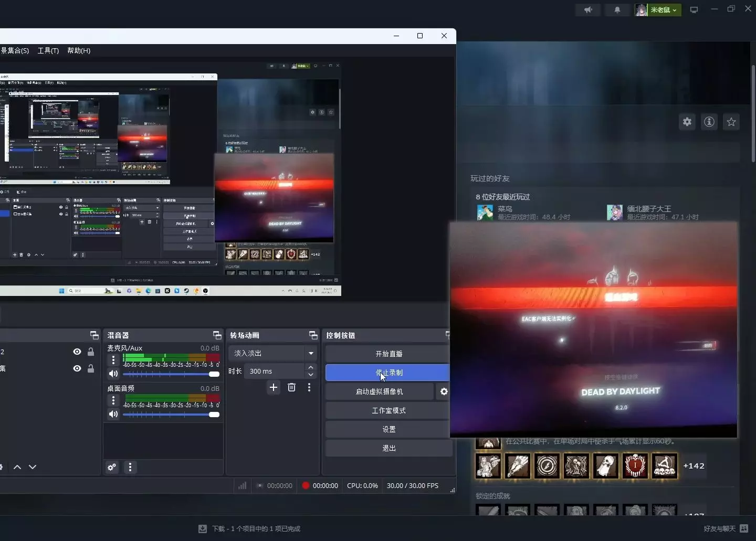The image size is (756, 541).
Task: Click 下载 - 1 个项目中的 1 项已完成 status
Action: [x=256, y=528]
